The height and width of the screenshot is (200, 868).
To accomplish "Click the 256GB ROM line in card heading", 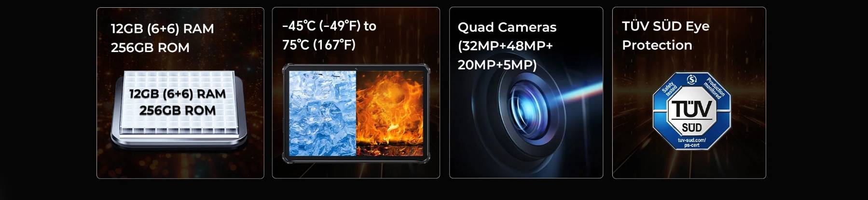I will point(150,48).
